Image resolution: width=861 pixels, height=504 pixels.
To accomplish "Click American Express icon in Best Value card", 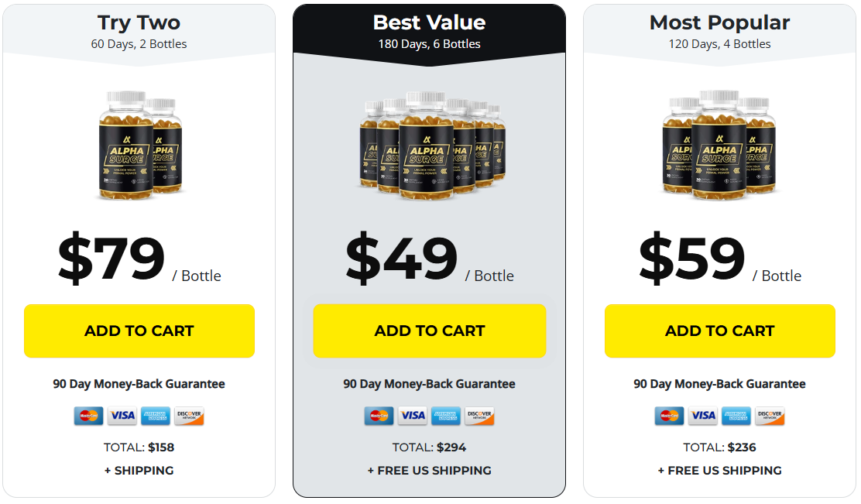I will click(446, 417).
